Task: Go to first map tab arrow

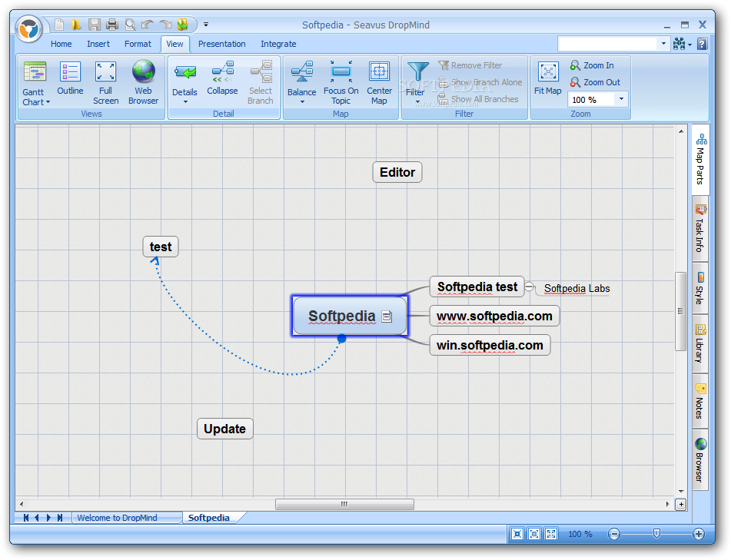Action: pos(26,518)
